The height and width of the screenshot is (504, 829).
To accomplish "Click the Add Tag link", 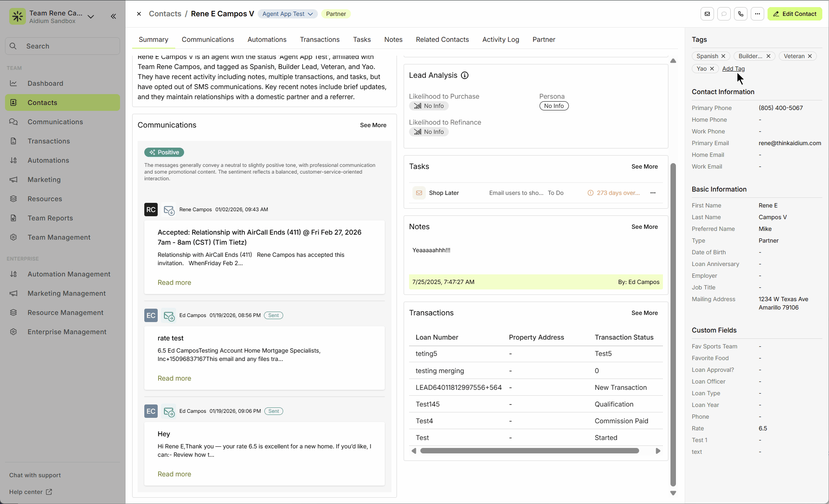I will [733, 69].
